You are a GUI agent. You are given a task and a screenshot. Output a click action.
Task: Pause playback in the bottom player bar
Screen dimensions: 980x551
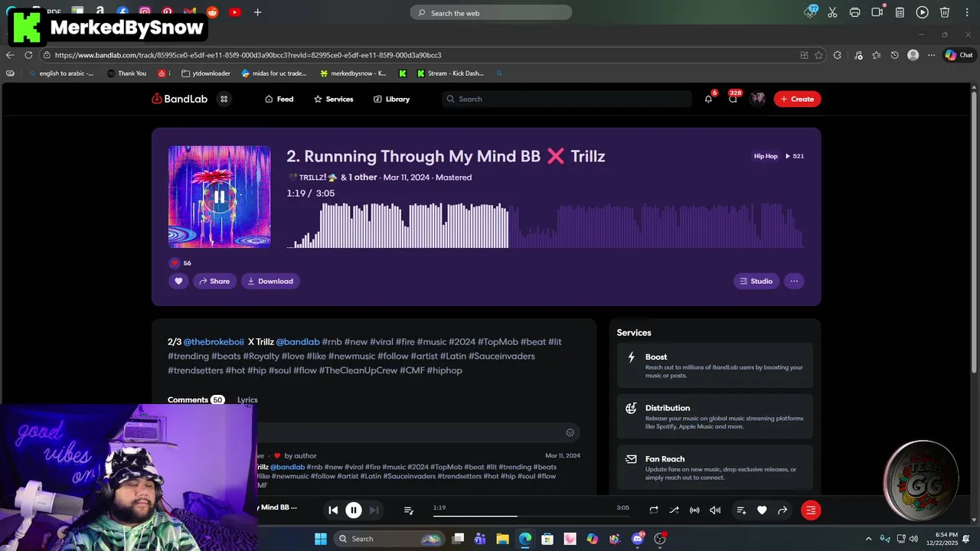pyautogui.click(x=353, y=510)
